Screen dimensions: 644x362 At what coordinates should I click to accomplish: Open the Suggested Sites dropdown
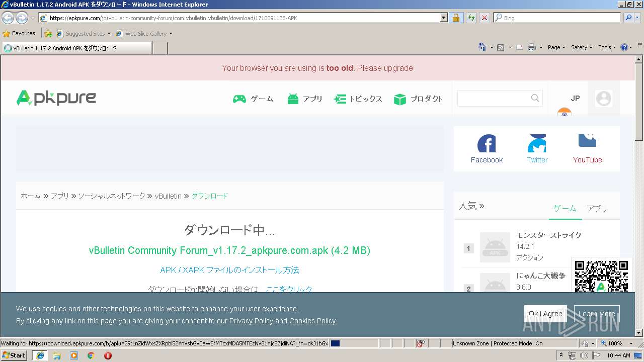[x=83, y=34]
